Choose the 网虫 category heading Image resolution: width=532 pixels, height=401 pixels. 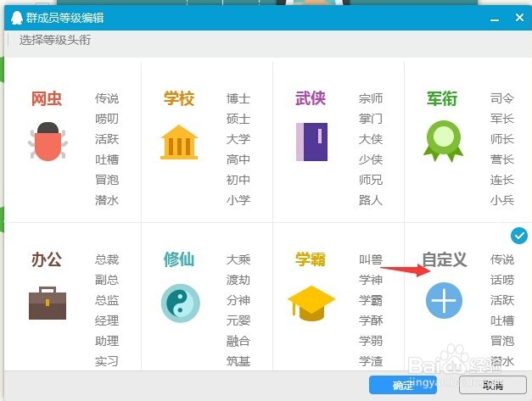(x=47, y=98)
